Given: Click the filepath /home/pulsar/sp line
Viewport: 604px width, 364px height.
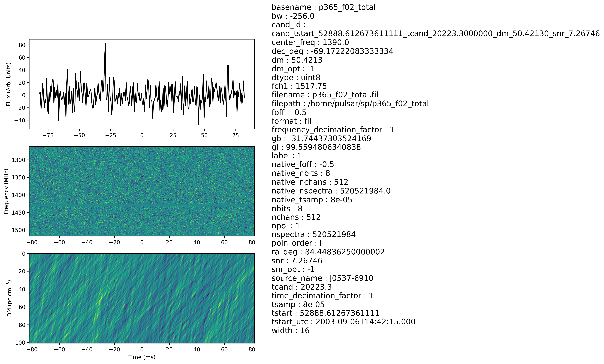Looking at the screenshot, I should pos(350,104).
